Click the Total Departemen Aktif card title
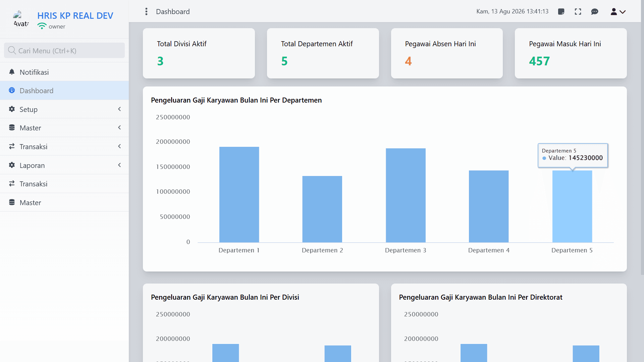The width and height of the screenshot is (644, 362). tap(317, 44)
